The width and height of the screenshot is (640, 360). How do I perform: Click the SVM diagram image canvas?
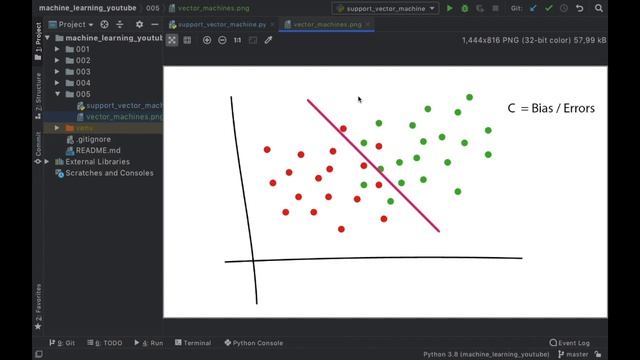[x=385, y=191]
